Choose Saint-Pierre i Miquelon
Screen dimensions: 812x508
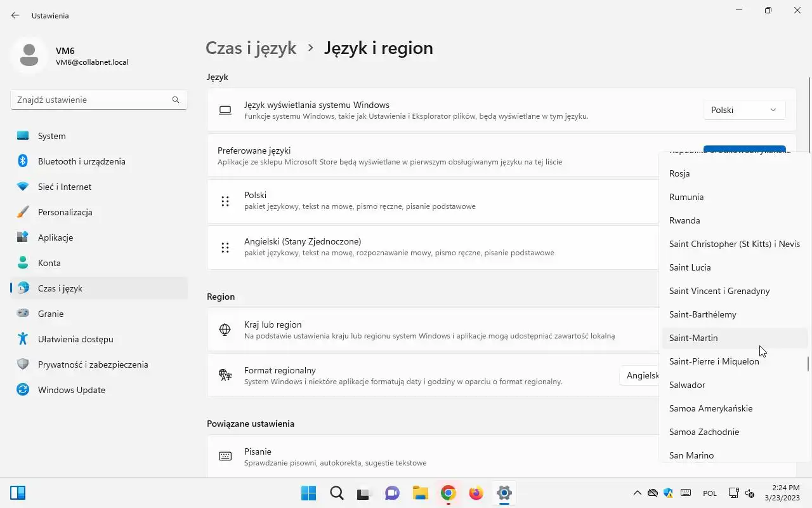coord(735,361)
